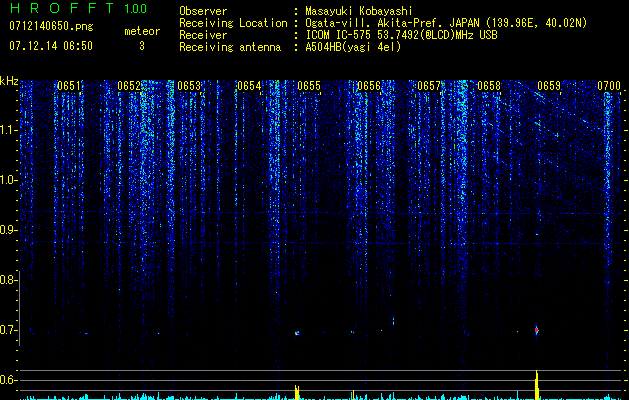Click the observer name Masayuki Kobayashi
This screenshot has width=629, height=400.
pyautogui.click(x=359, y=11)
